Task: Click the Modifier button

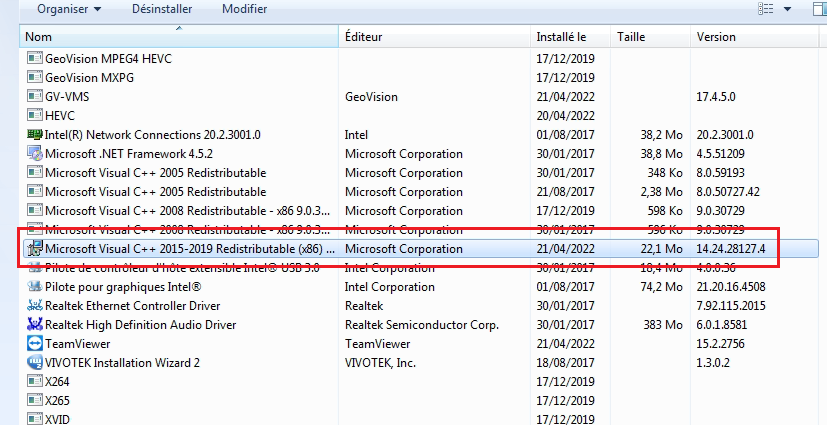Action: (x=244, y=9)
